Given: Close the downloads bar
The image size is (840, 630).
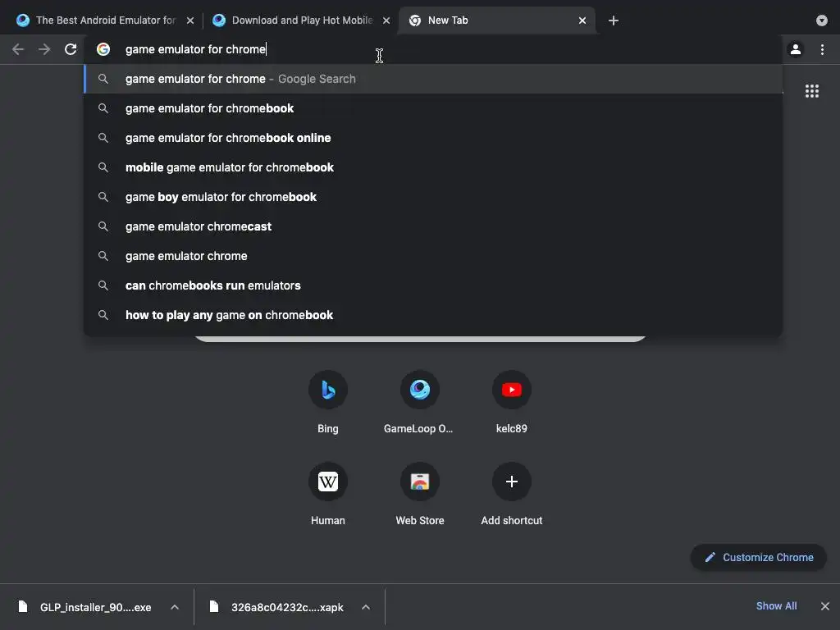Looking at the screenshot, I should (825, 606).
